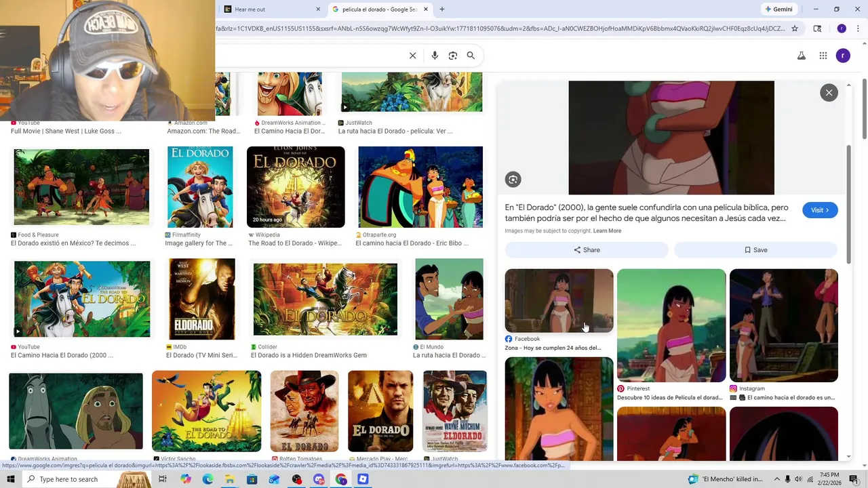Screen dimensions: 868x488
Task: Open Chrome side search icon in toolbar
Action: pyautogui.click(x=817, y=28)
